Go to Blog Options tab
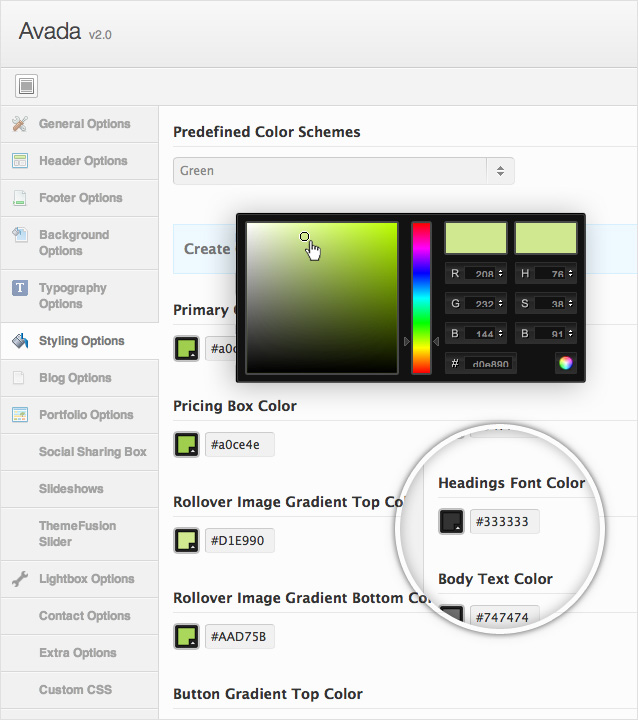Image resolution: width=638 pixels, height=720 pixels. [79, 378]
